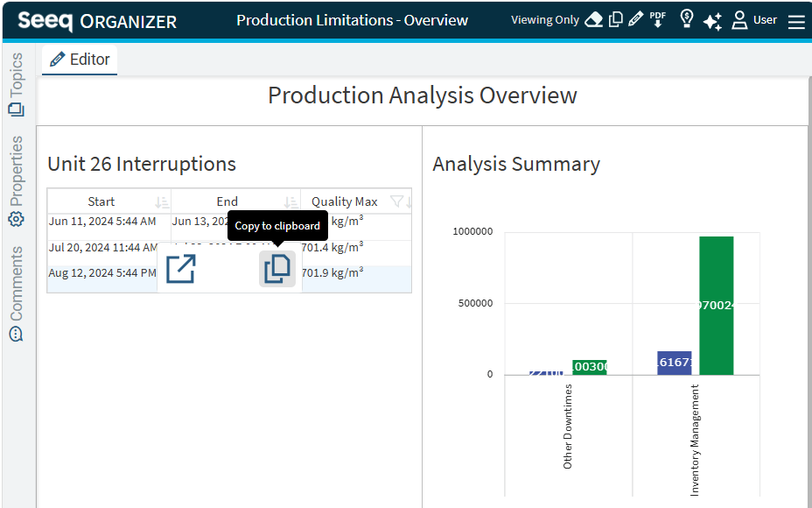812x508 pixels.
Task: Click the 701.4 kg/m³ quality value
Action: (332, 247)
